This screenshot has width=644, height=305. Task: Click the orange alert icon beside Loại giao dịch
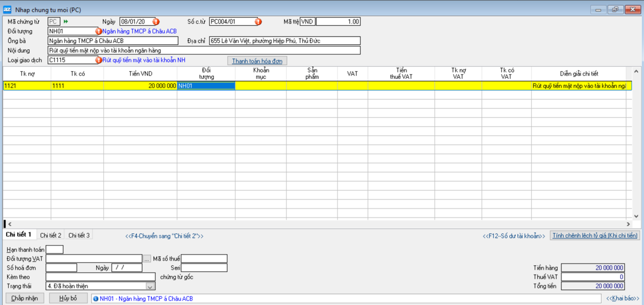(x=98, y=60)
